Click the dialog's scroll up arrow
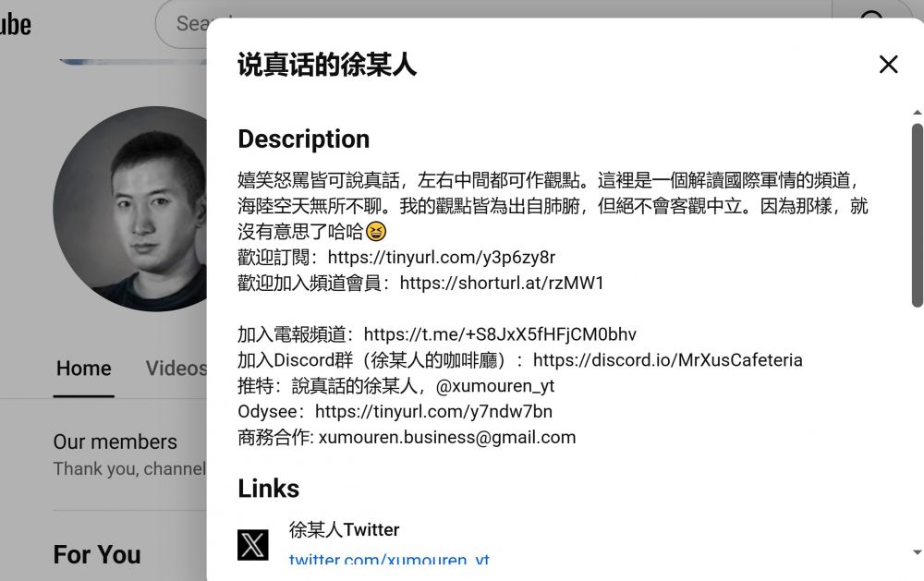The image size is (924, 581). [x=917, y=112]
